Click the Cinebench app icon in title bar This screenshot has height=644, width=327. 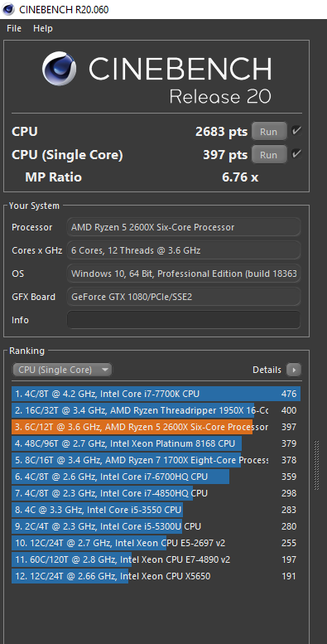pyautogui.click(x=8, y=9)
